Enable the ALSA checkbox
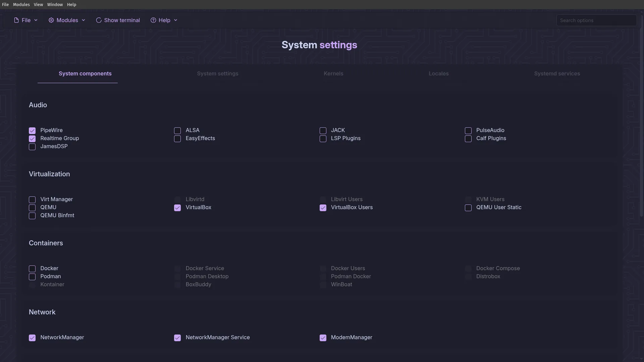The width and height of the screenshot is (644, 362). coord(177,131)
